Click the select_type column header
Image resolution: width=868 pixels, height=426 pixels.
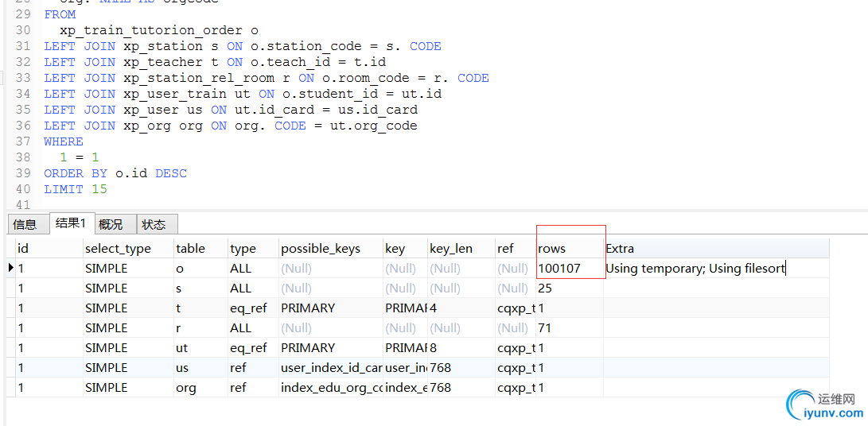tap(128, 249)
